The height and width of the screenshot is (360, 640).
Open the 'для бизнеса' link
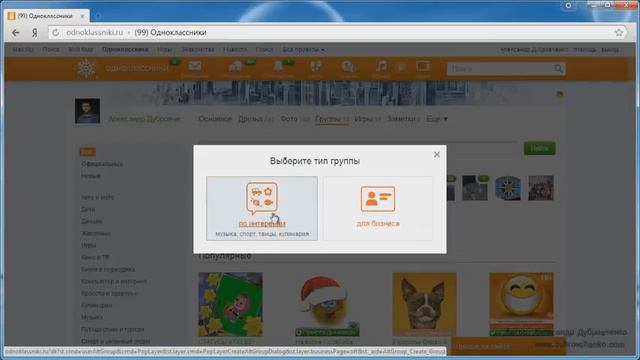(378, 224)
